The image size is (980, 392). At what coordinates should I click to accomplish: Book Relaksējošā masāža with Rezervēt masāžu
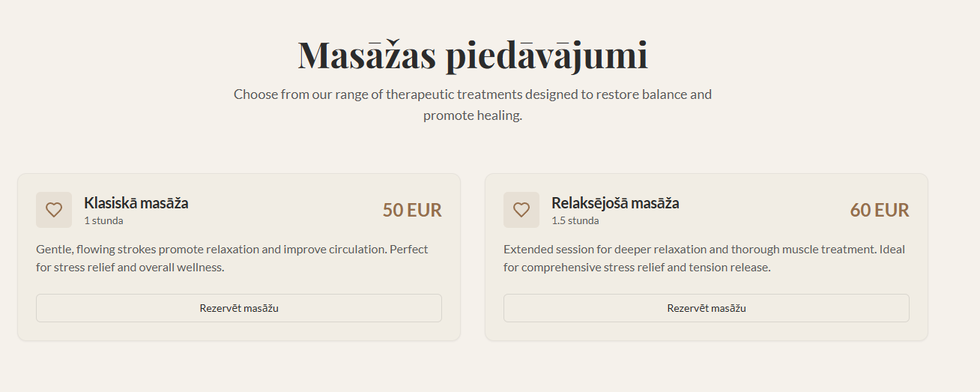coord(706,308)
